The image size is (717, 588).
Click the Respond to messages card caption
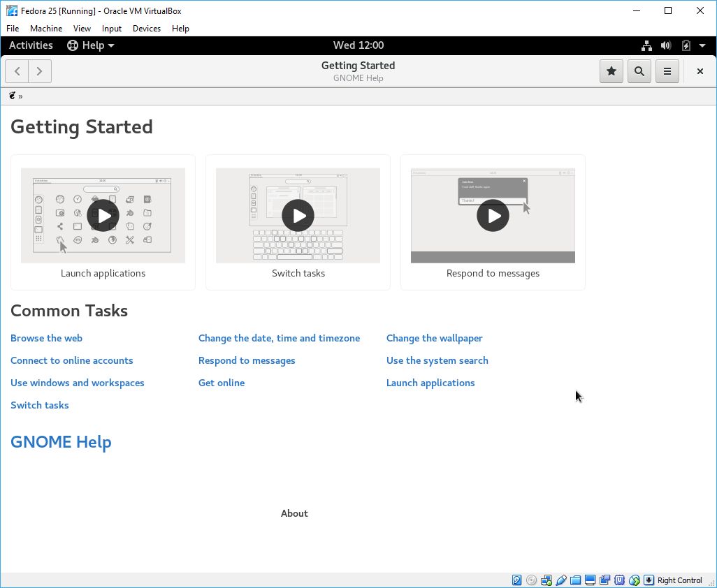point(493,273)
